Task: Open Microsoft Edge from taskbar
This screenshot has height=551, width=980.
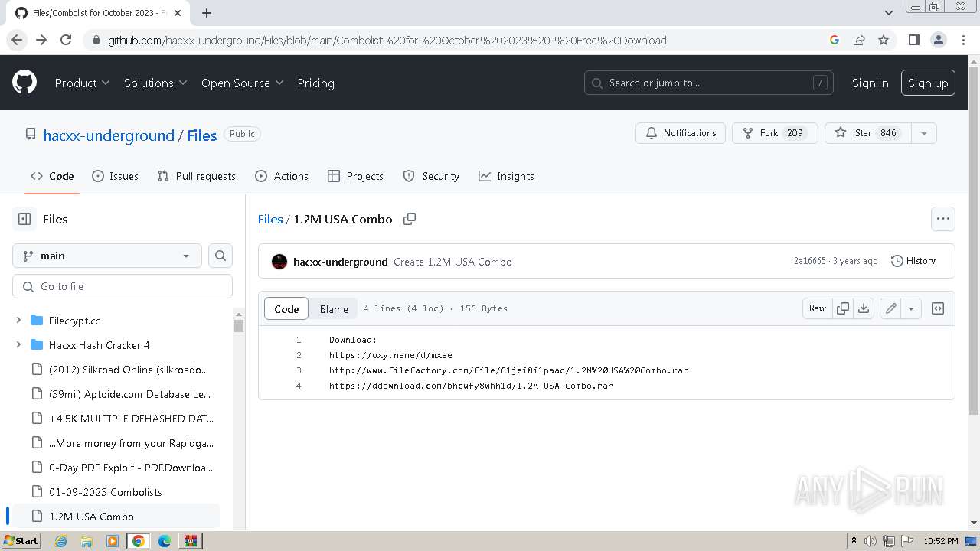Action: [165, 541]
